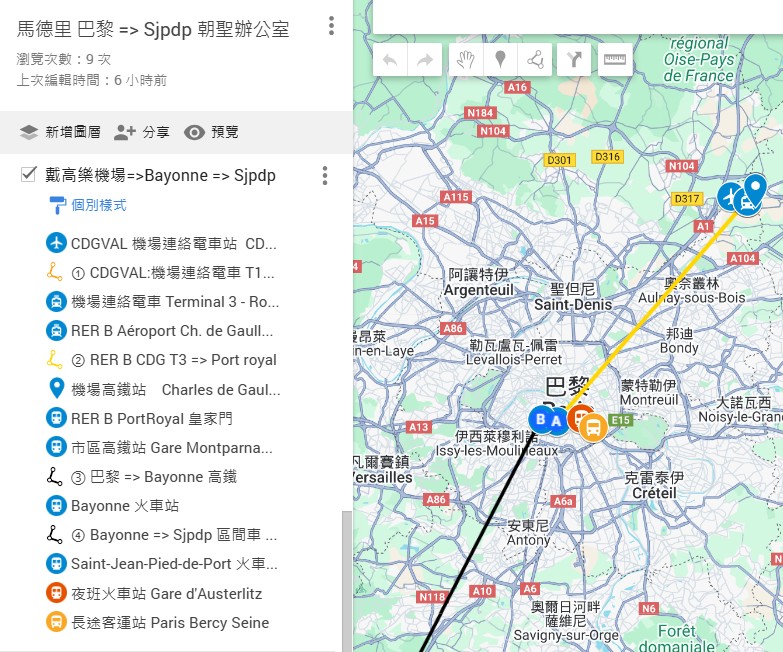783x652 pixels.
Task: Select the add marker tool
Action: click(x=500, y=60)
